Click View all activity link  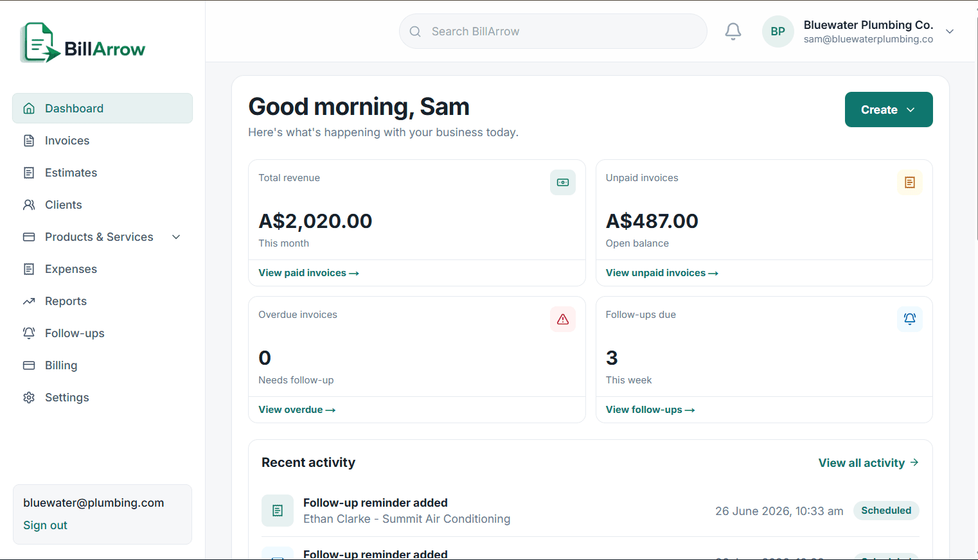point(869,463)
